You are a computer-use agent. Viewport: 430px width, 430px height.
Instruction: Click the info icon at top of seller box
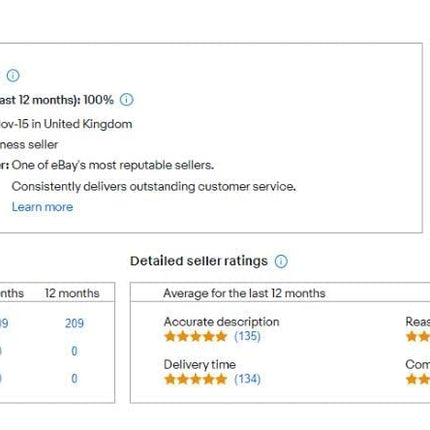tap(13, 75)
